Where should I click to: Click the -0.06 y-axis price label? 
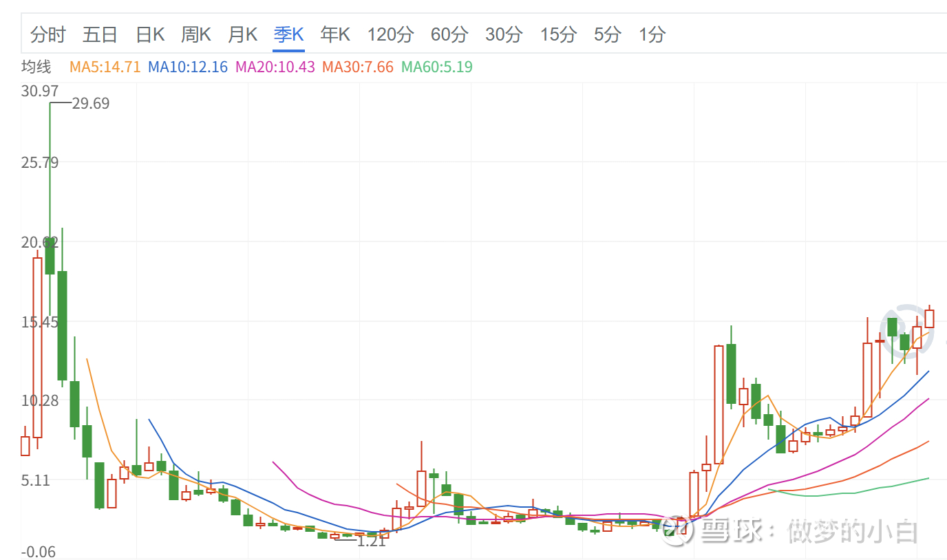coord(40,552)
